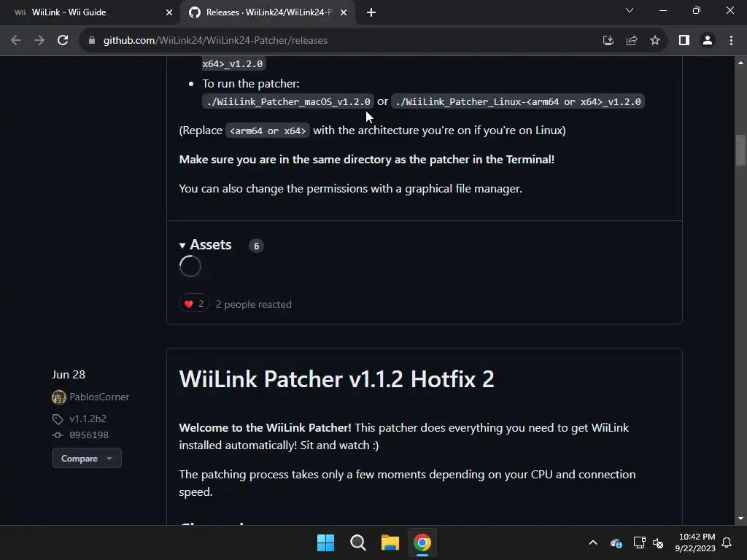Collapse the Assets section
Screen dimensions: 747x560
coord(205,245)
